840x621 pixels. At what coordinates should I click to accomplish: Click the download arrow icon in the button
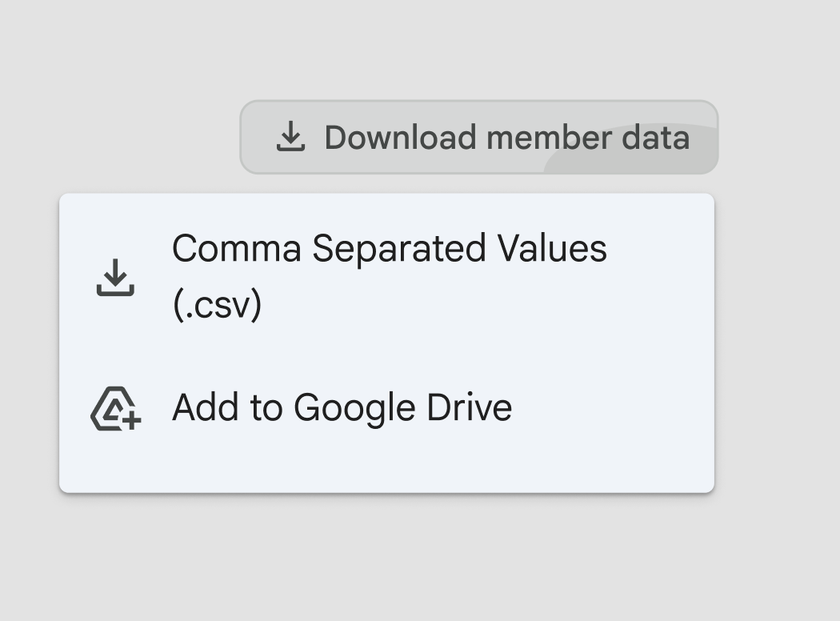pos(290,137)
